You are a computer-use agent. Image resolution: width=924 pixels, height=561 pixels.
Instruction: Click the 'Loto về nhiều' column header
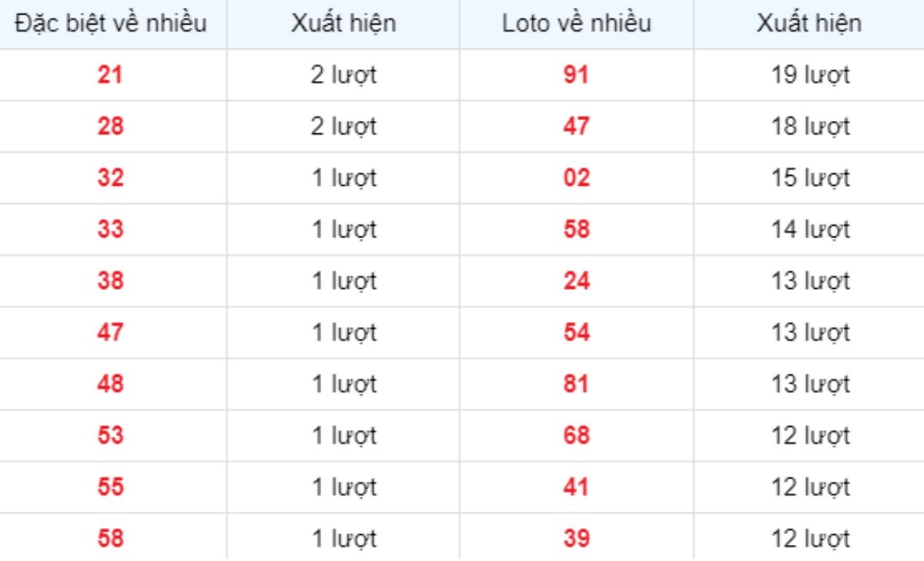click(576, 24)
